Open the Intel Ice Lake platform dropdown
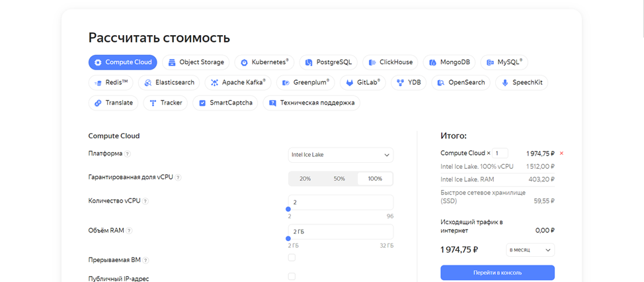 [341, 155]
